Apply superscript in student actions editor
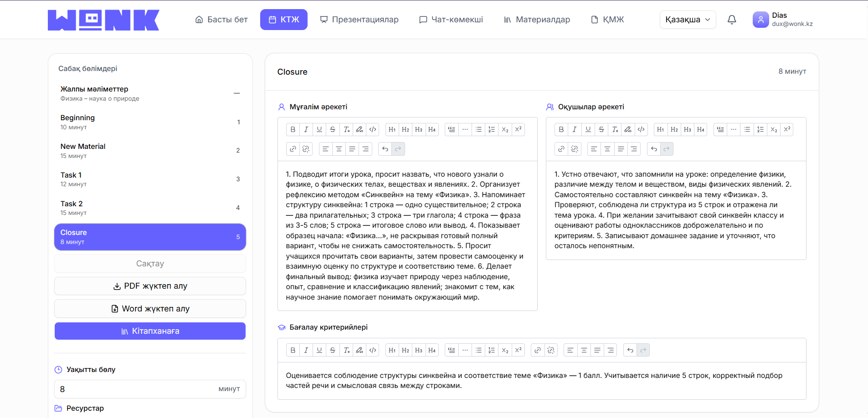 787,129
